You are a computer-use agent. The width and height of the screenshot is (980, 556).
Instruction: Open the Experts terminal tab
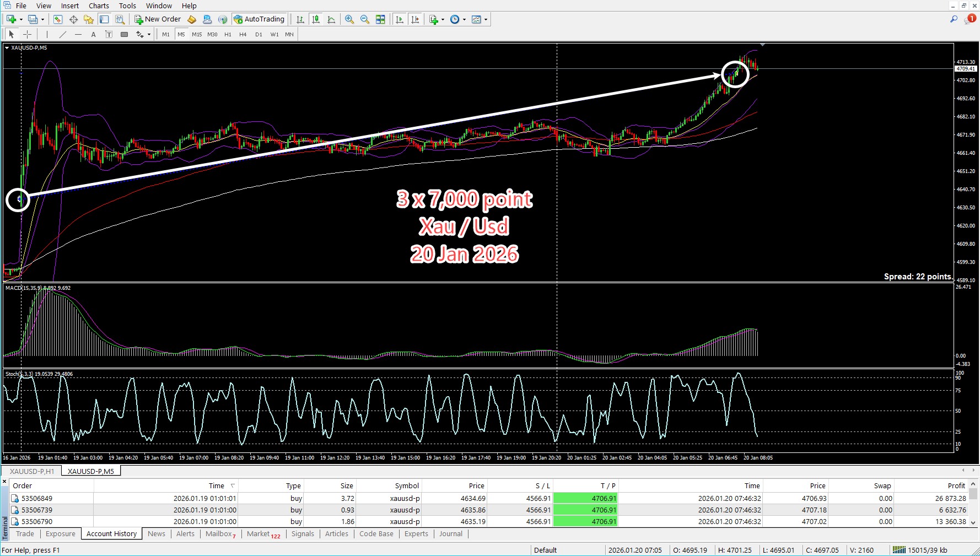(416, 533)
